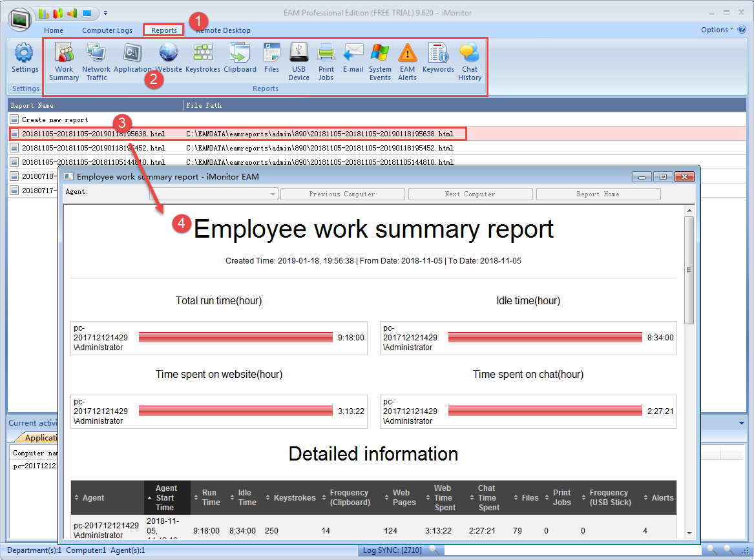The image size is (754, 560).
Task: Open the E-mail report
Action: 353,58
